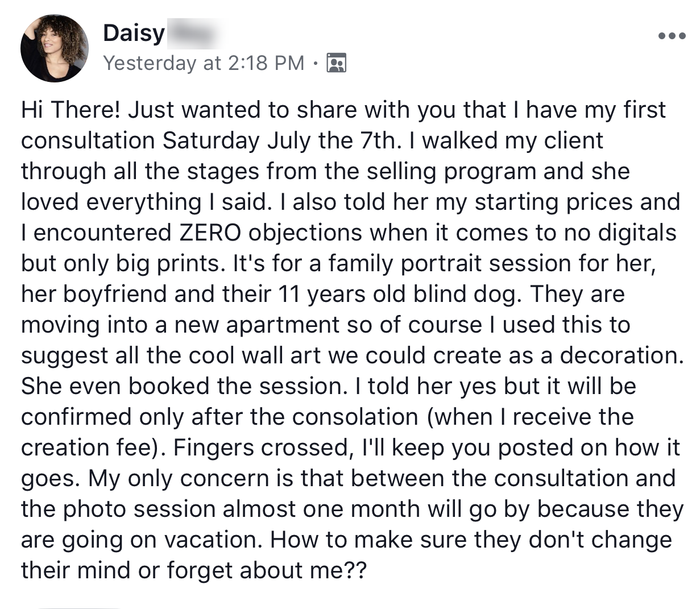Image resolution: width=700 pixels, height=609 pixels.
Task: Click the word consolation in the post
Action: (x=355, y=417)
